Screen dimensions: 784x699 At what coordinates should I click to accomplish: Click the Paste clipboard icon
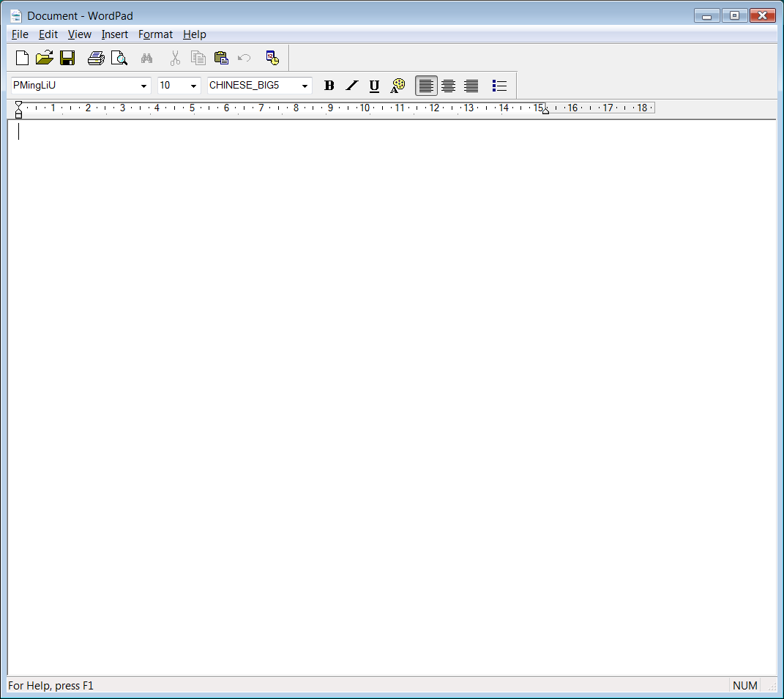[x=221, y=58]
